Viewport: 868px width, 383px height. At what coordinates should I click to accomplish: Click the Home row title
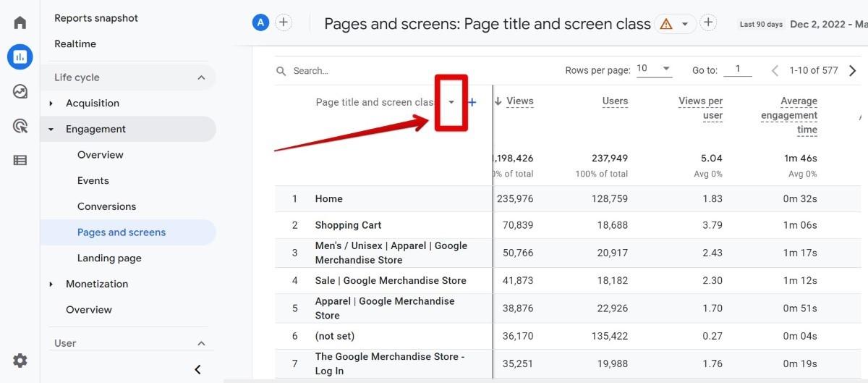(329, 199)
